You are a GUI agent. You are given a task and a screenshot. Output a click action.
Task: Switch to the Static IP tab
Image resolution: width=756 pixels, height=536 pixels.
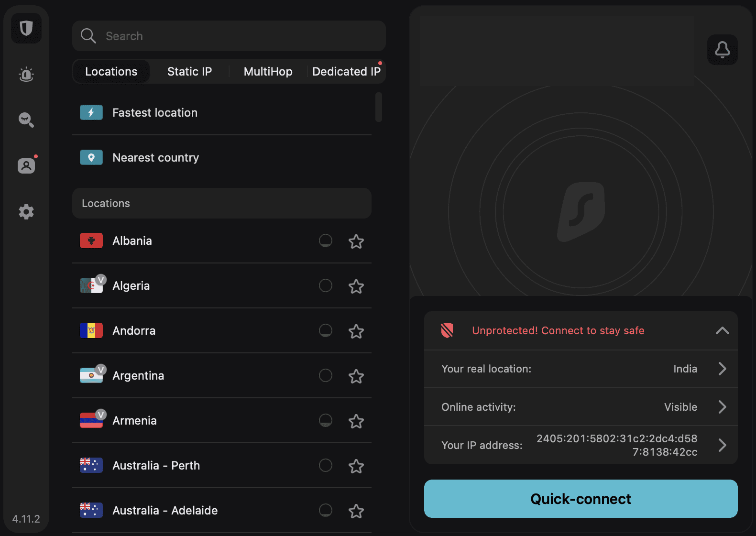(189, 72)
